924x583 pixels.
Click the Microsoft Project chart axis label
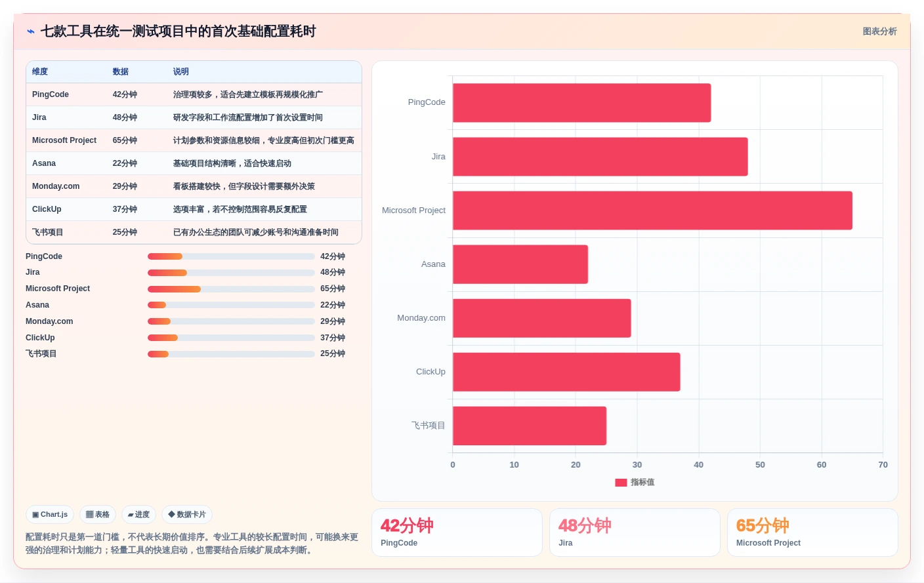click(413, 211)
